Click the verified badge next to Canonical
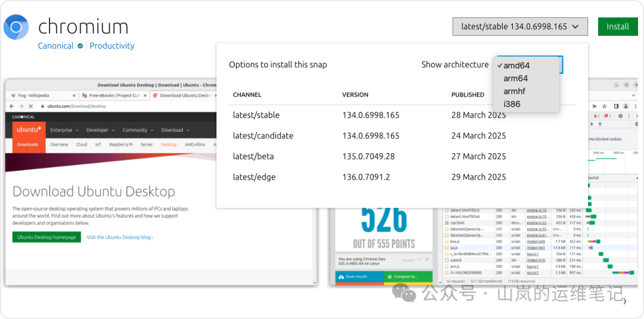 (80, 46)
